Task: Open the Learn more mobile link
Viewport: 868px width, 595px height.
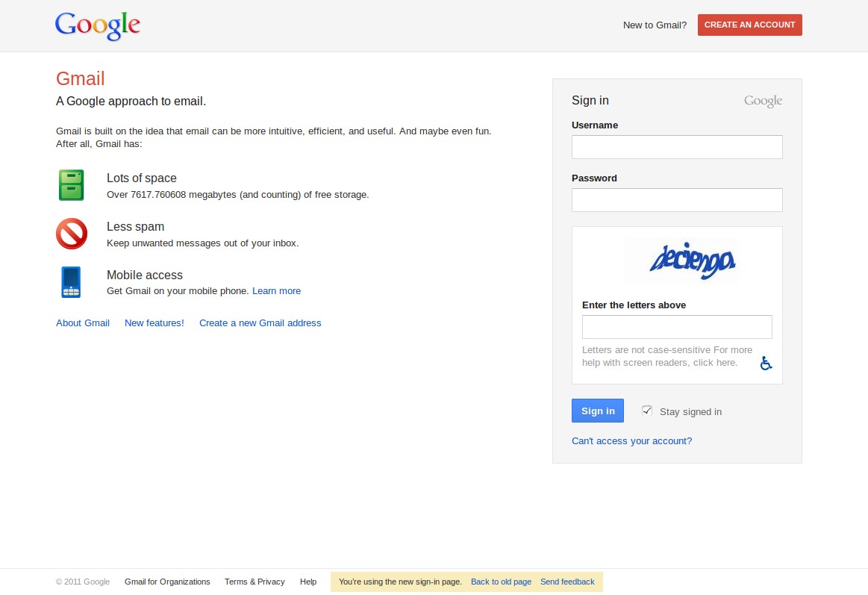Action: (276, 291)
